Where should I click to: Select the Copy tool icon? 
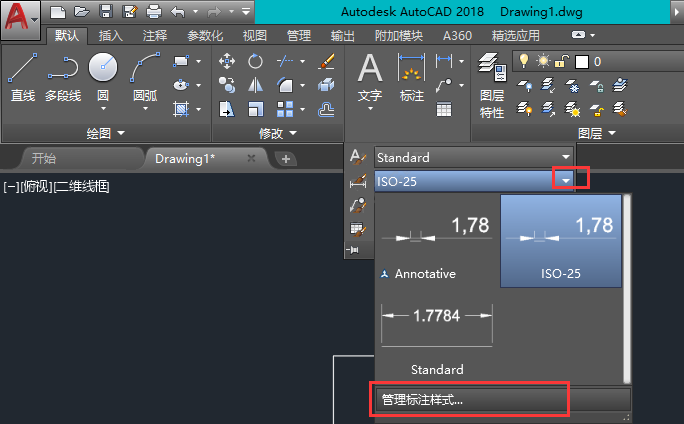tap(227, 85)
